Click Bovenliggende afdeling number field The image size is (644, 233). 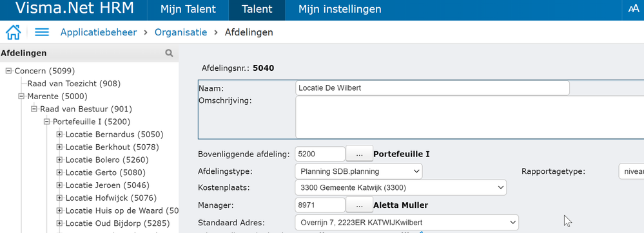pos(320,154)
